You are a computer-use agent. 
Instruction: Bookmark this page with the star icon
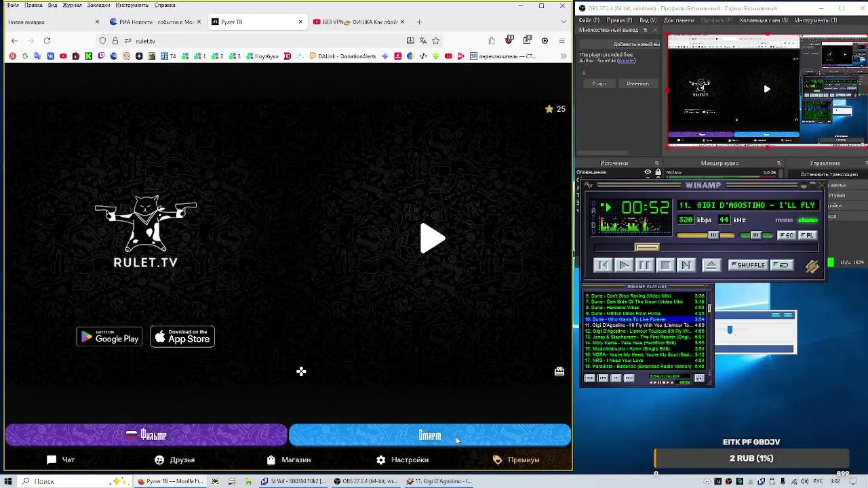click(435, 41)
